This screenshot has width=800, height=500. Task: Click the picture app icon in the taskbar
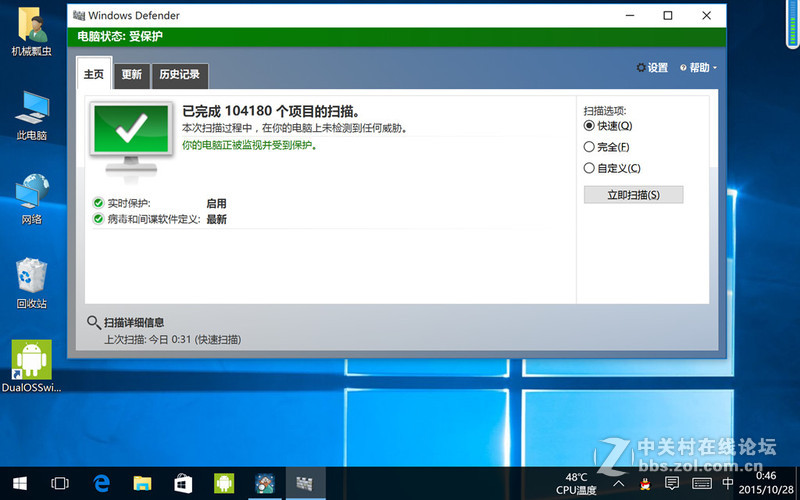tap(265, 483)
